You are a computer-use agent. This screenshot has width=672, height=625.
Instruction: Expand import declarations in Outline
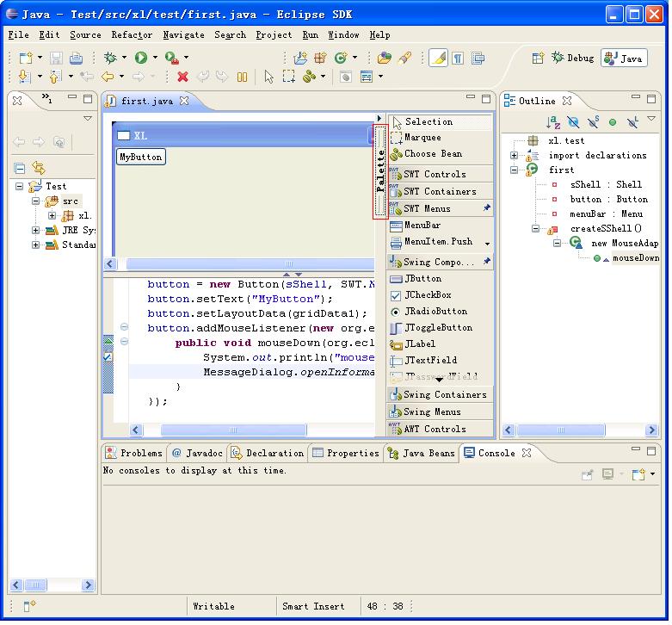pyautogui.click(x=515, y=155)
